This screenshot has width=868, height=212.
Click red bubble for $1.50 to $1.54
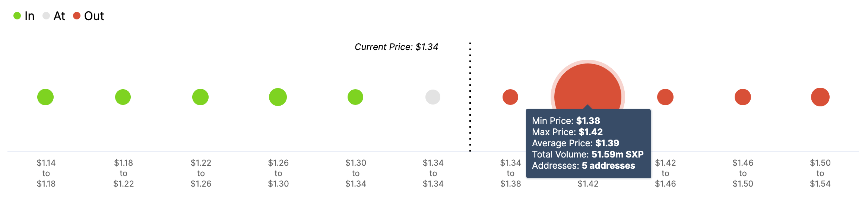click(820, 97)
